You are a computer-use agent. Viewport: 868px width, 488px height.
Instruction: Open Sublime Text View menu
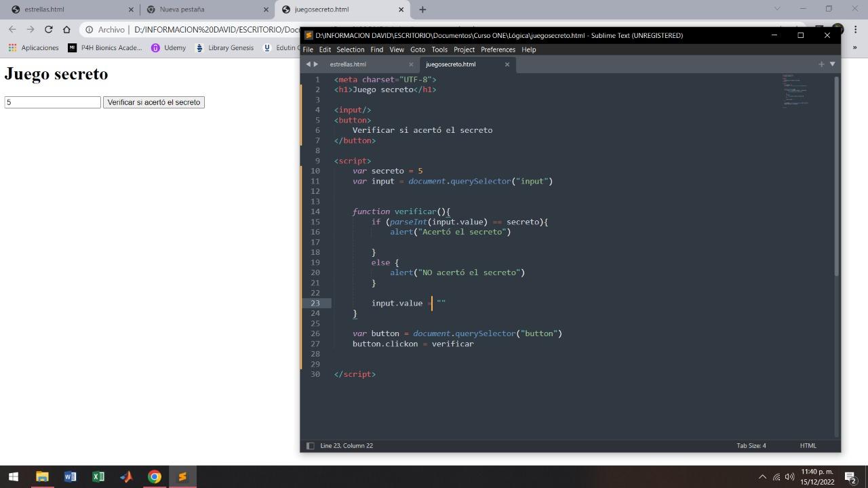(x=397, y=49)
